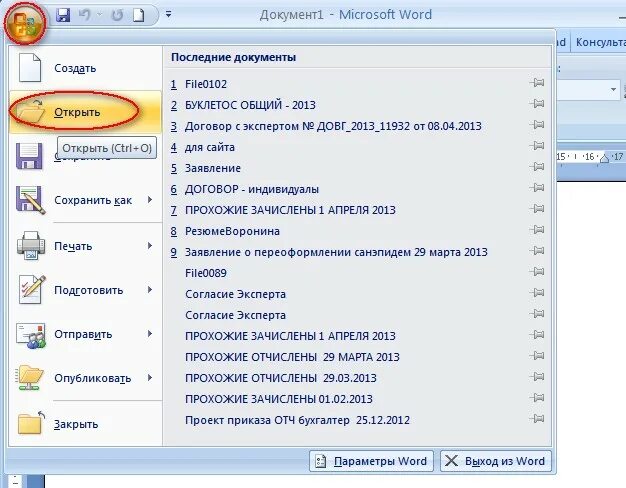Open БУКЛЕТОС ОБЩИЙ - 2013 document
Viewport: 626px width, 488px height.
click(250, 105)
